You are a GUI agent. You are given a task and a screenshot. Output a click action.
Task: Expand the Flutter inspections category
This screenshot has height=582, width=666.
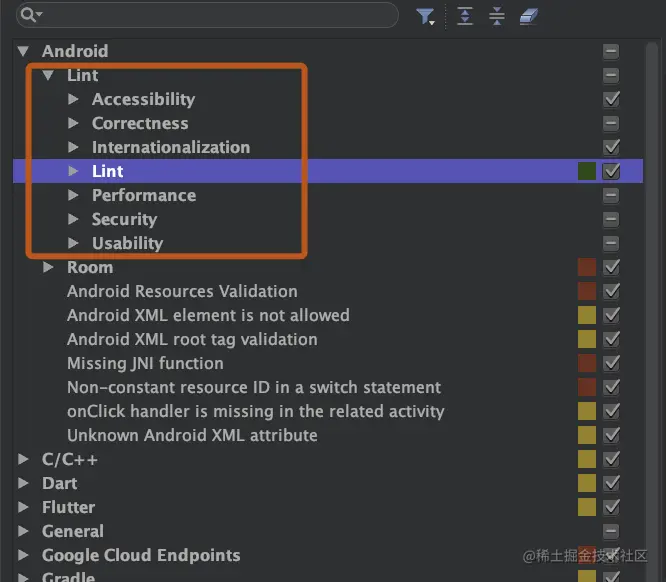[23, 507]
